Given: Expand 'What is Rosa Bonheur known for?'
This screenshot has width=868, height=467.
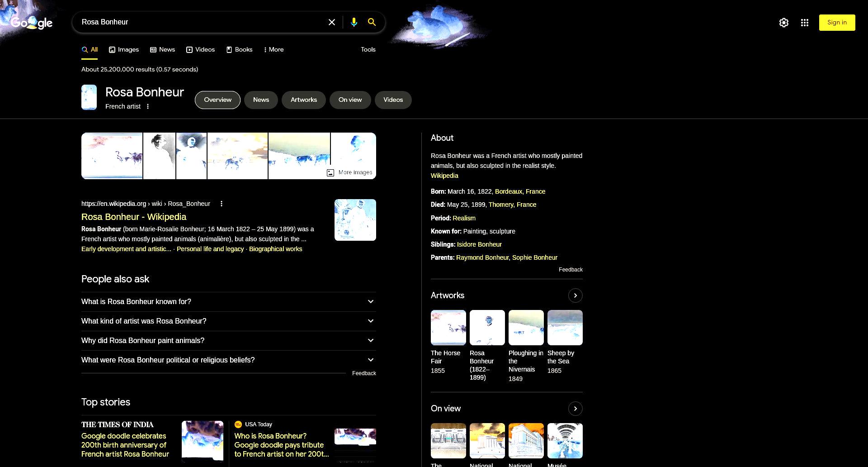Looking at the screenshot, I should [x=228, y=302].
